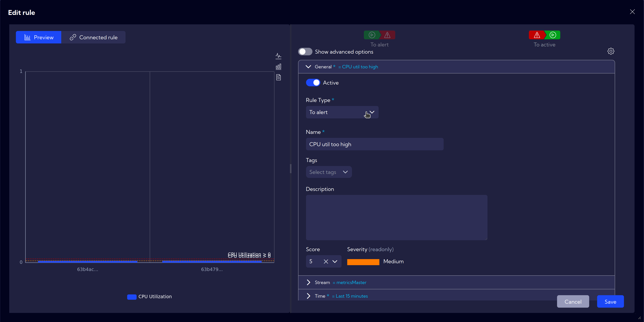Switch to the line chart view icon
644x322 pixels.
(x=278, y=56)
